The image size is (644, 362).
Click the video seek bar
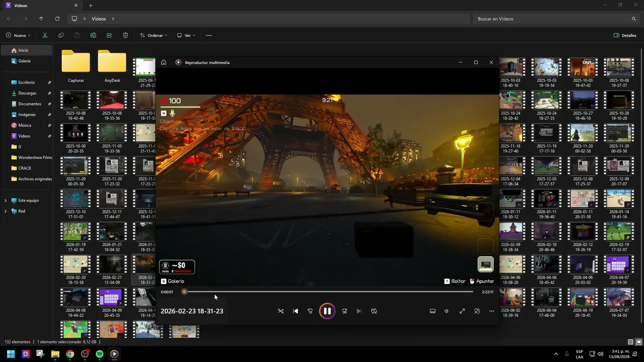pyautogui.click(x=329, y=292)
